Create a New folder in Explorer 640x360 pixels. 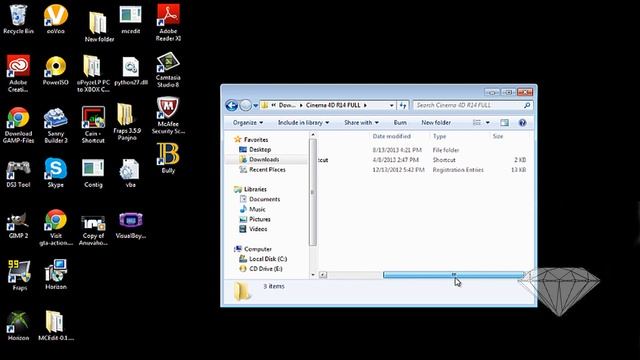(436, 122)
